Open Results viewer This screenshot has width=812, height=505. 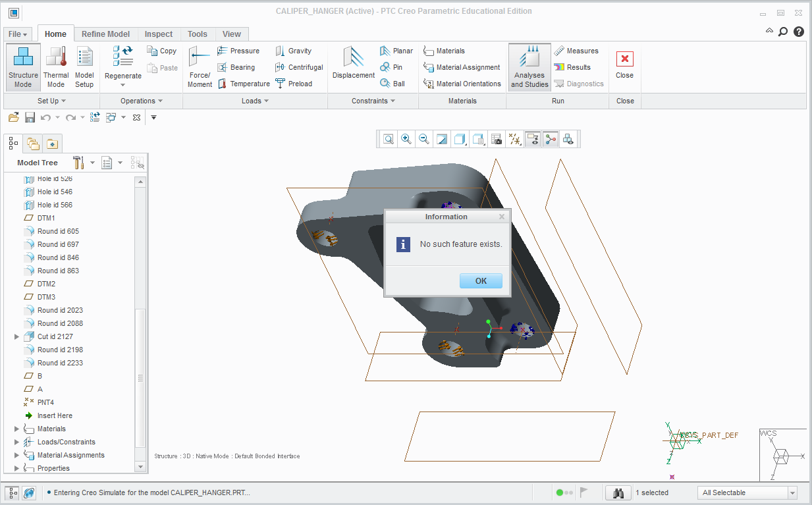572,67
